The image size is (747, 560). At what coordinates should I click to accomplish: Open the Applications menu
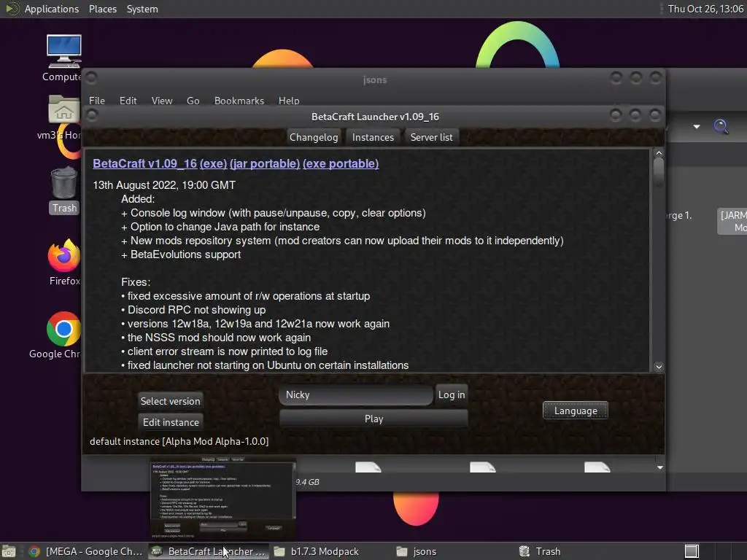(52, 9)
